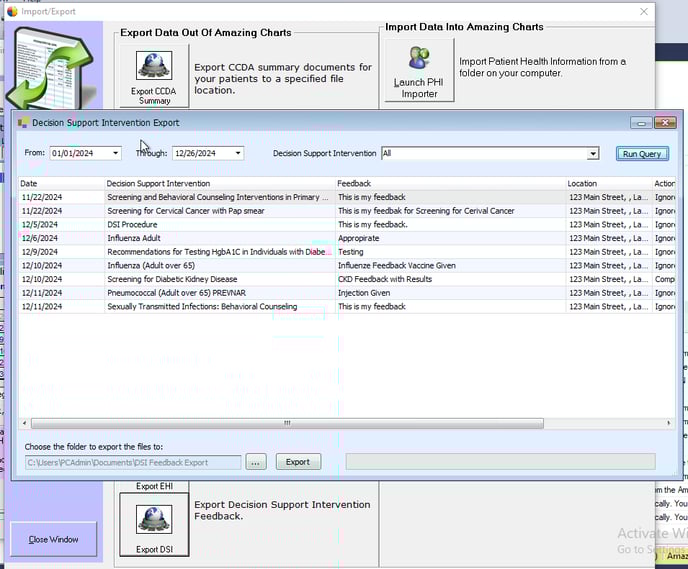Image resolution: width=688 pixels, height=569 pixels.
Task: Click the export folder path field
Action: [133, 462]
